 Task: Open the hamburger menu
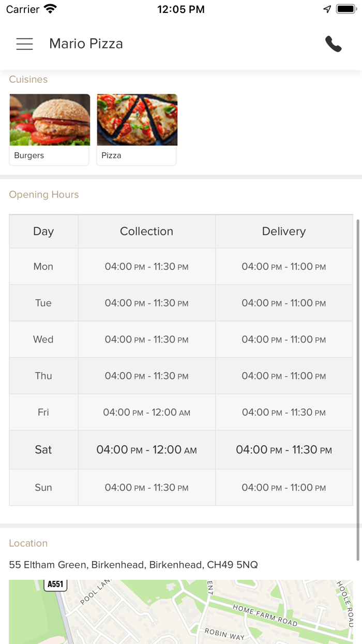tap(24, 44)
